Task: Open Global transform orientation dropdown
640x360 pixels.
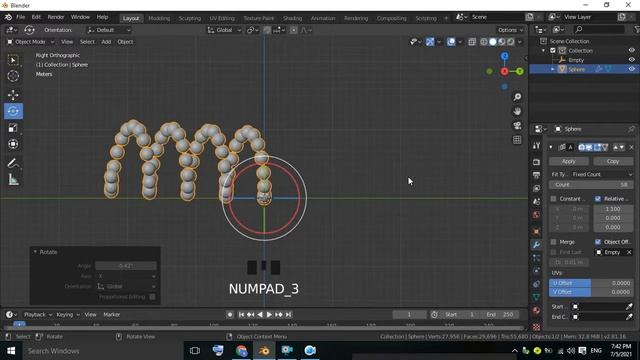Action: (x=224, y=30)
